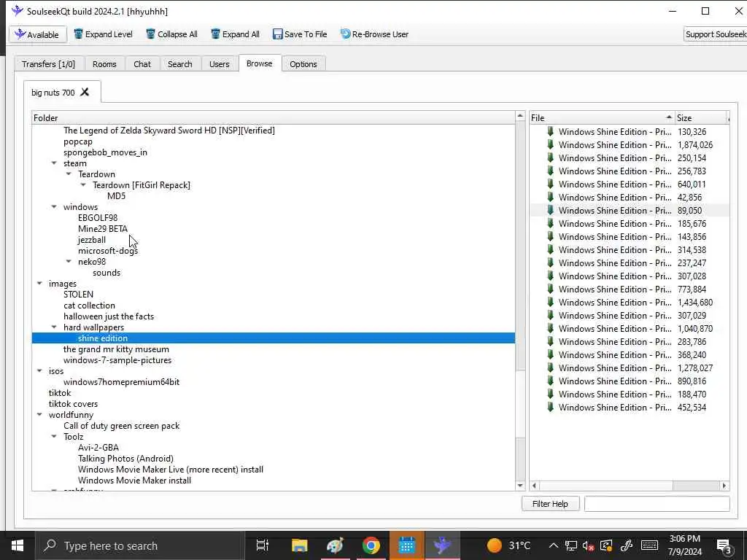Image resolution: width=747 pixels, height=560 pixels.
Task: Collapse the neko98 folder arrow
Action: (x=69, y=262)
